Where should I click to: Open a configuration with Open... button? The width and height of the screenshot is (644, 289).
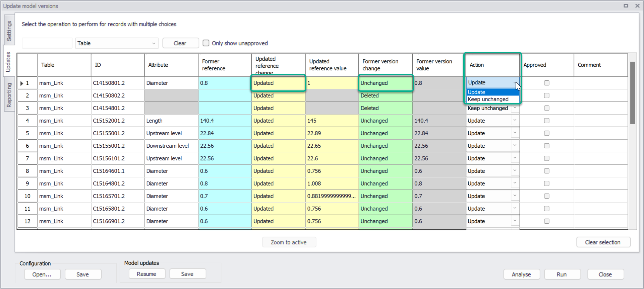point(42,274)
